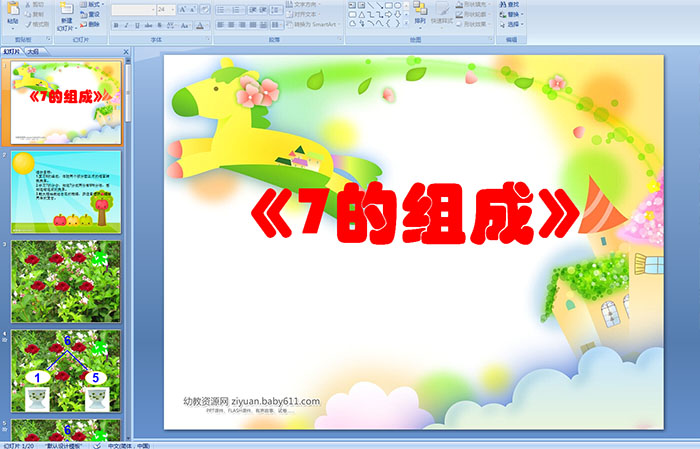Toggle Italic formatting
700x449 pixels.
click(127, 25)
